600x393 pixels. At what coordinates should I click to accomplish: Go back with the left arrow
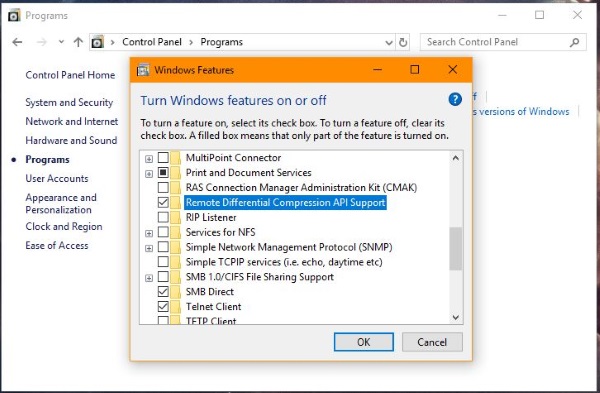[17, 42]
